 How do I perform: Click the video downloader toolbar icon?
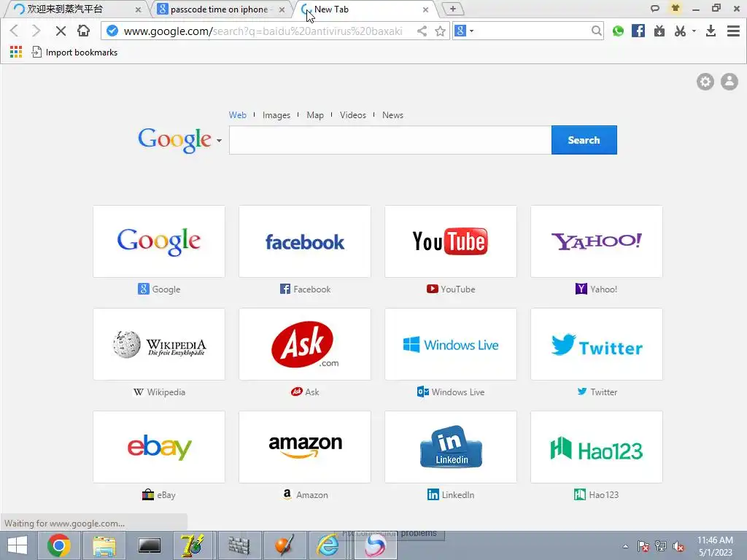pyautogui.click(x=659, y=31)
